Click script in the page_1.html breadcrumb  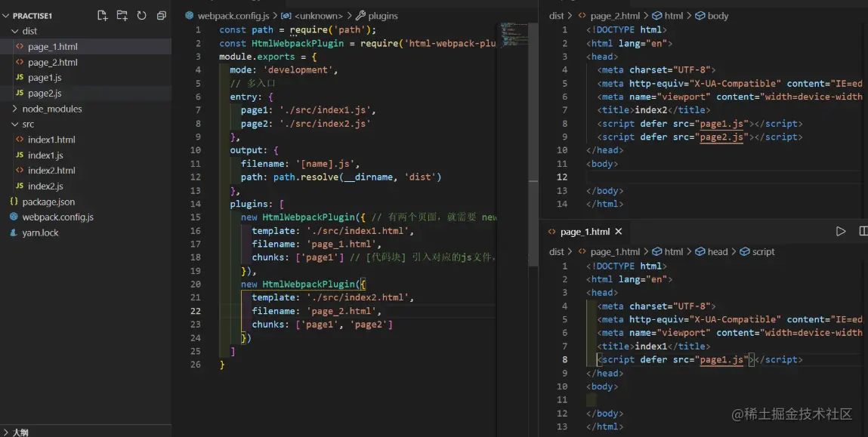pos(763,251)
